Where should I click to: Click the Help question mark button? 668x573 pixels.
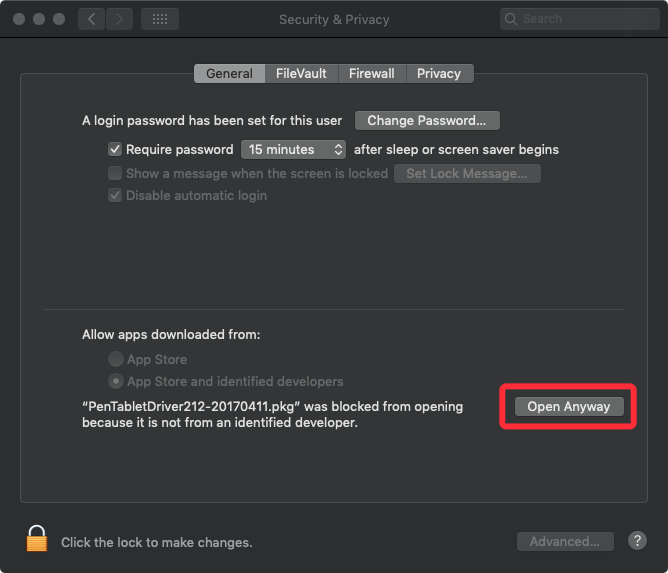(x=637, y=541)
